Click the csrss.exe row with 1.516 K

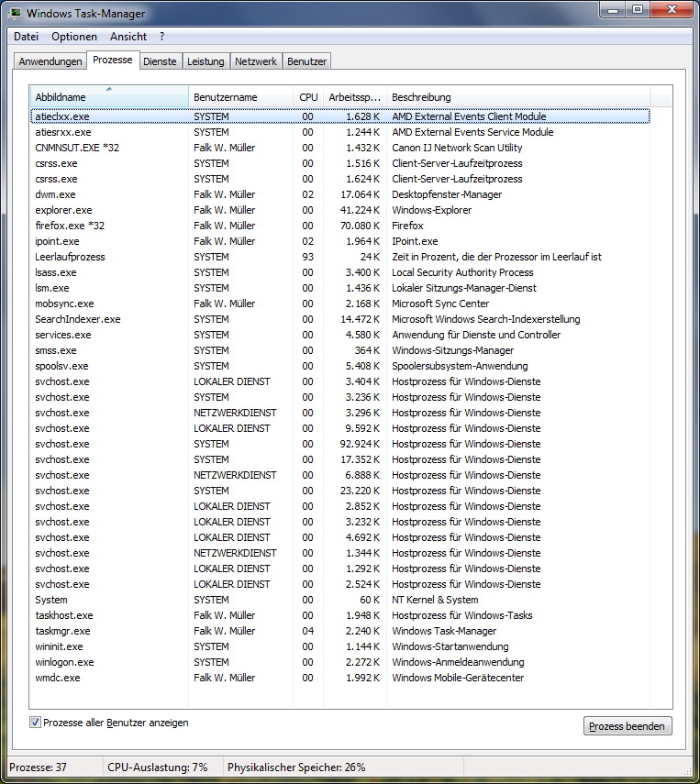340,163
